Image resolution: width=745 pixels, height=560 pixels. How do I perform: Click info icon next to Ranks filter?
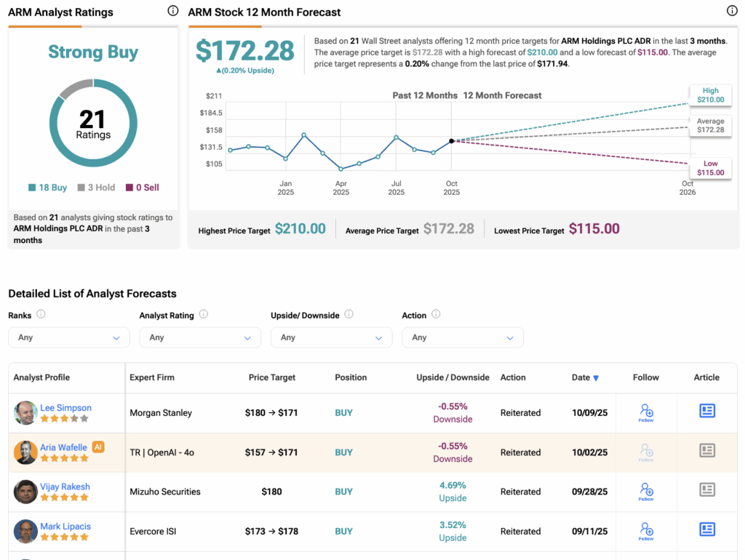click(x=41, y=314)
